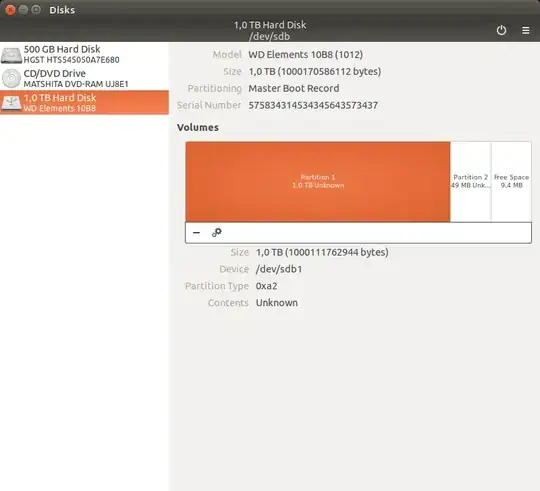This screenshot has height=491, width=540.
Task: Maximize the Disks window
Action: (x=36, y=10)
